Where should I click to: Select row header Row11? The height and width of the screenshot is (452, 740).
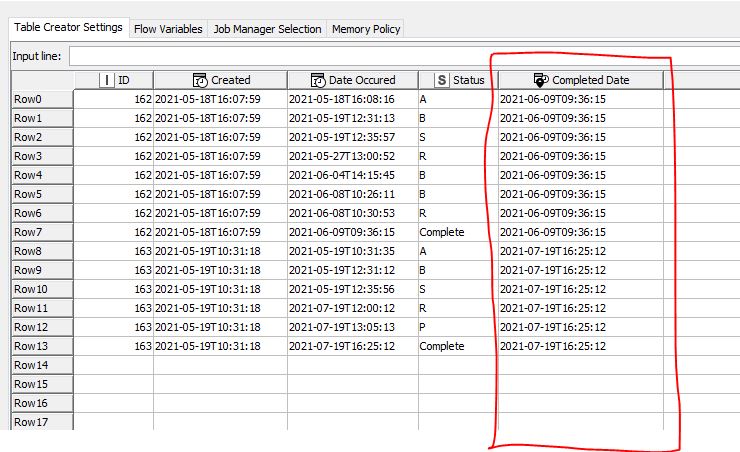click(x=42, y=308)
